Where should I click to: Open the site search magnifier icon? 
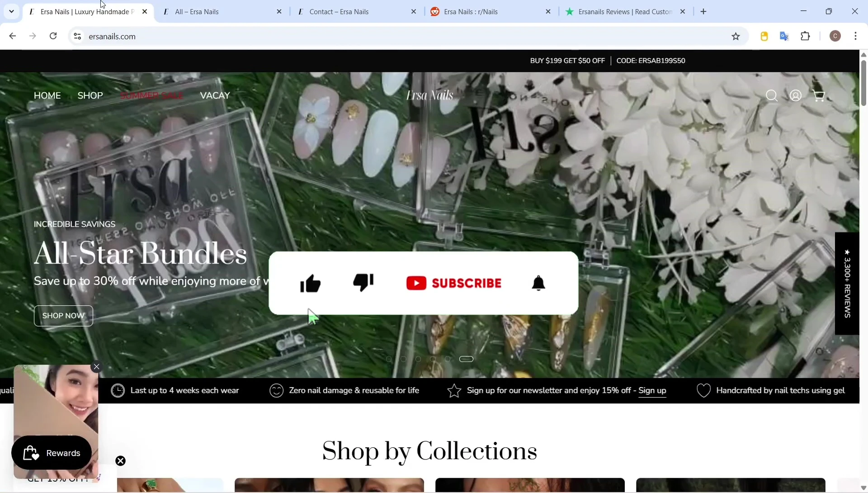click(772, 95)
